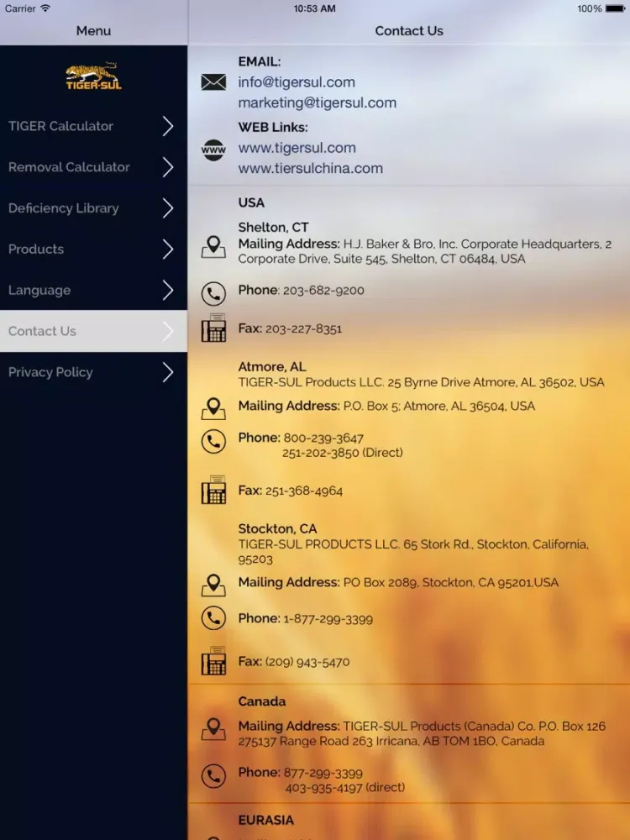Select Contact Us in the side menu
Image resolution: width=630 pixels, height=840 pixels.
point(94,331)
